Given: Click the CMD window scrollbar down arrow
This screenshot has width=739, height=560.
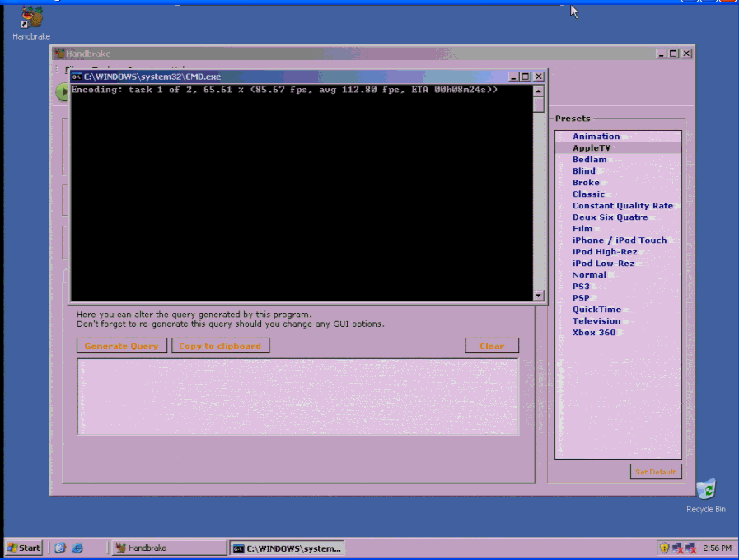Looking at the screenshot, I should click(538, 296).
